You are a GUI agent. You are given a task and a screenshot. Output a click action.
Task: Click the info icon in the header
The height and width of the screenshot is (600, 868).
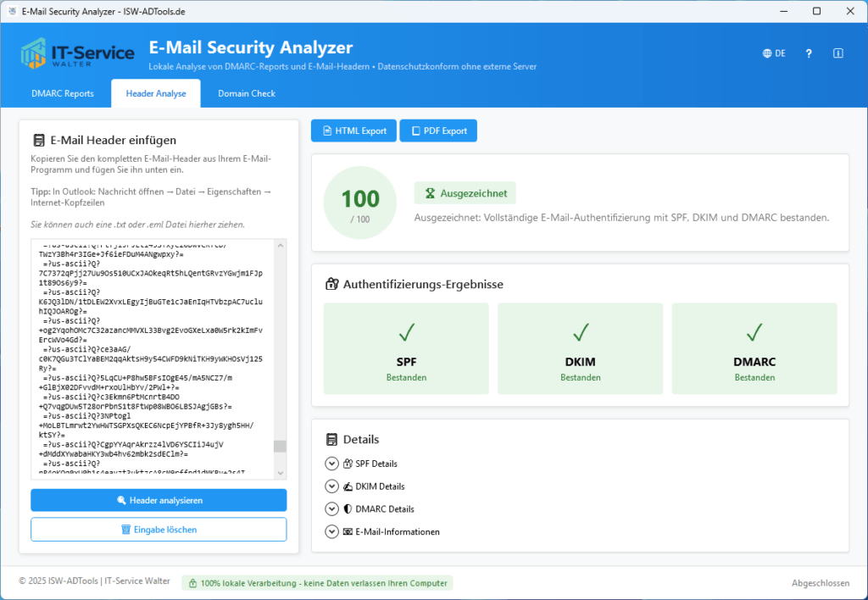pyautogui.click(x=837, y=53)
